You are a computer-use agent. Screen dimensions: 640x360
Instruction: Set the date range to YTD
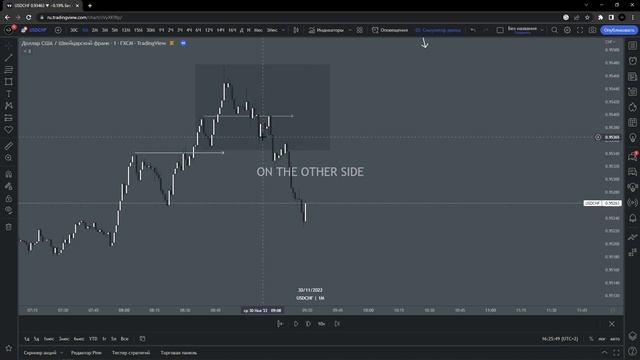[x=93, y=339]
